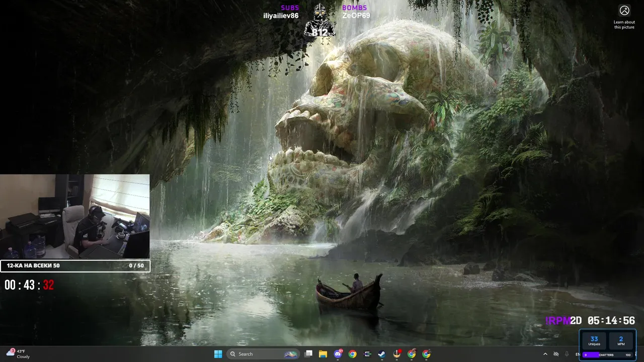Click the SUBS name 'iliyailiev86'
Screen dimensions: 644x362
[x=281, y=16]
